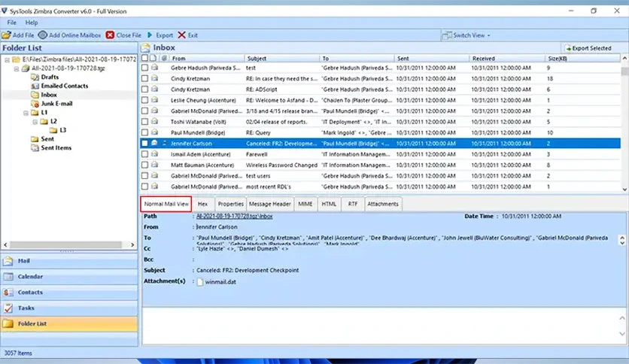Screen dimensions: 629x364
Task: Switch to the MIME tab
Action: coord(305,204)
